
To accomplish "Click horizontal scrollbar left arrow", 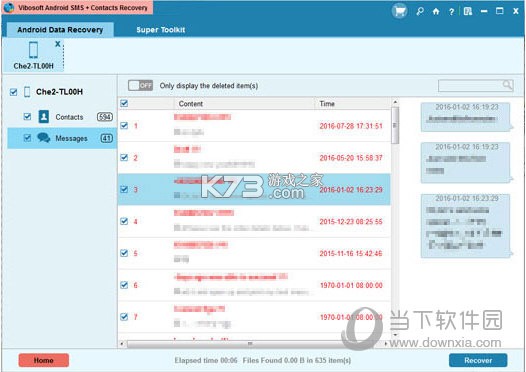I will [x=122, y=343].
